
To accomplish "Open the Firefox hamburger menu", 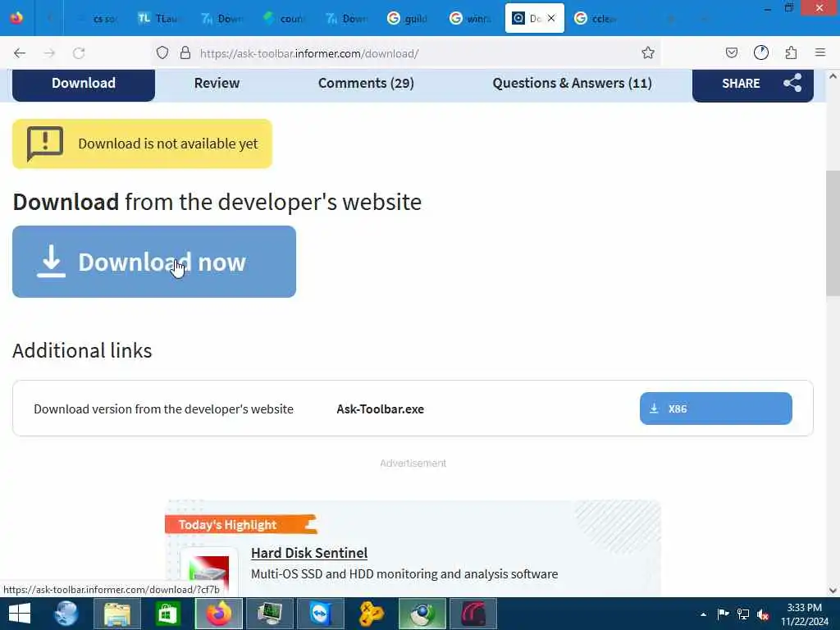I will coord(820,53).
